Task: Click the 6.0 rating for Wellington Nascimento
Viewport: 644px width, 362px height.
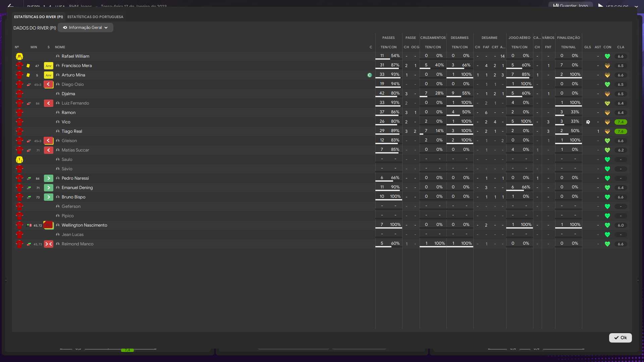Action: pos(621,225)
